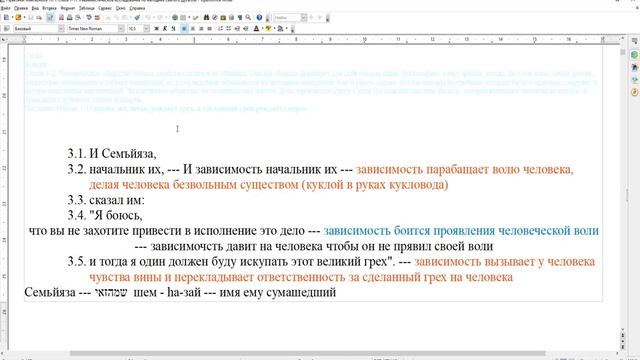Open the Zoom magnifier dialog
Viewport: 640px width, 360px height.
[248, 18]
